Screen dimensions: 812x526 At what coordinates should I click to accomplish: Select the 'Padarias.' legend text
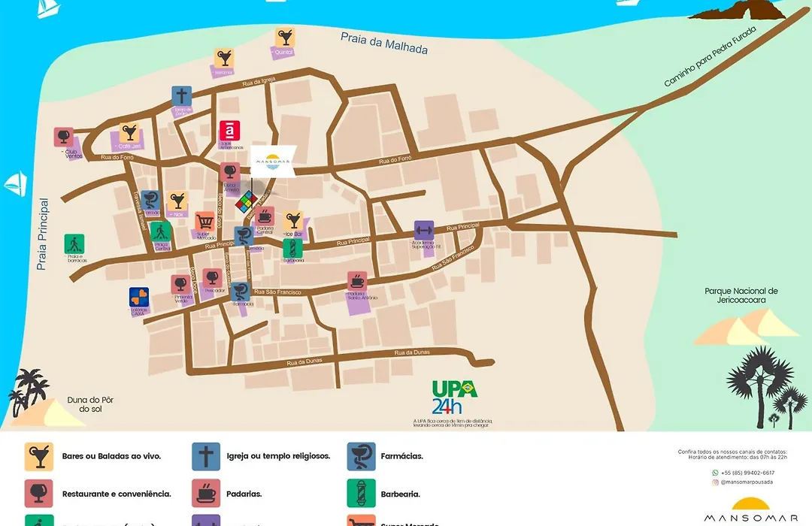244,494
